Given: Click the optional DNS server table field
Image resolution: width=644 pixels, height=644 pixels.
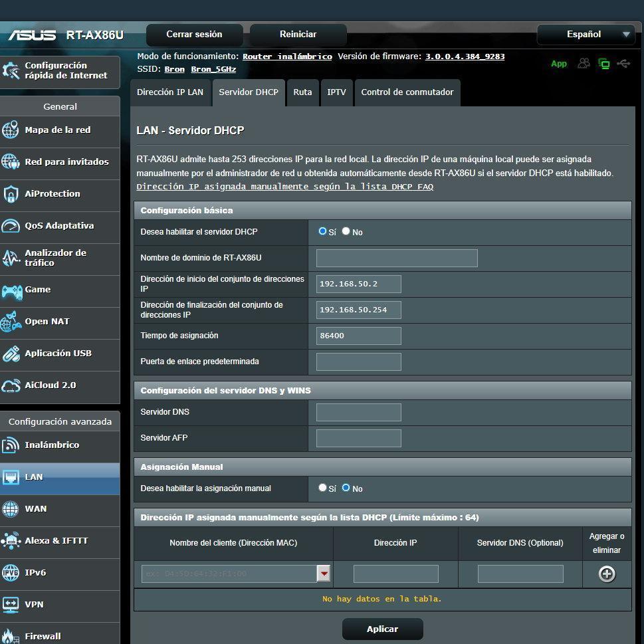Looking at the screenshot, I should (520, 574).
